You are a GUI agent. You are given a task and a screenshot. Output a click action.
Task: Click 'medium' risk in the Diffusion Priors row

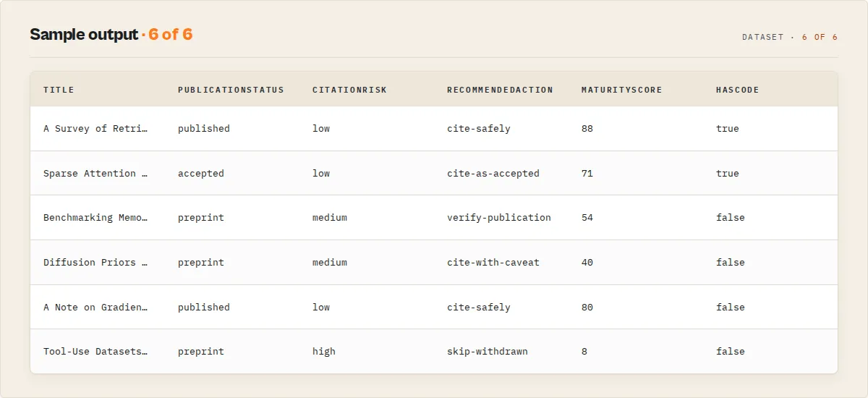330,263
